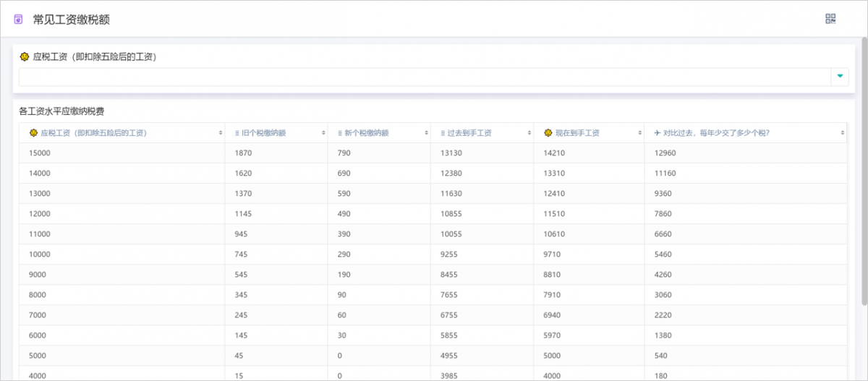868x381 pixels.
Task: Click sort arrows on 对比过去 yearly savings column
Action: tap(843, 133)
